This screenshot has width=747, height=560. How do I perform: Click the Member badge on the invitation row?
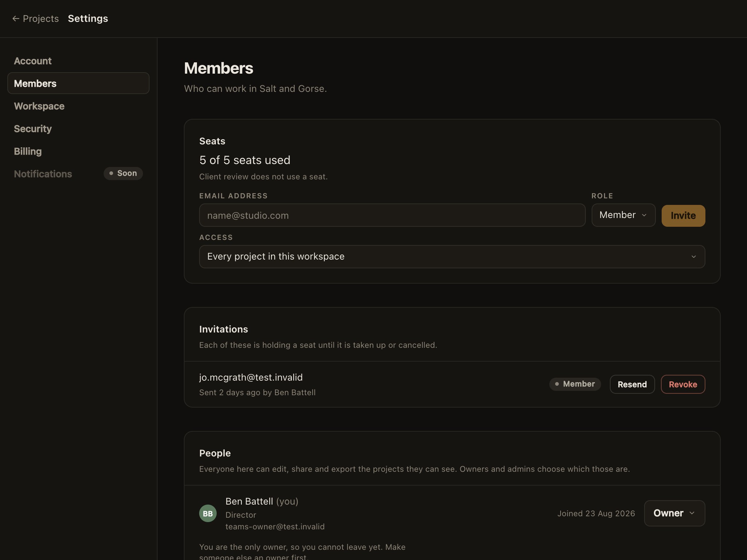[575, 384]
